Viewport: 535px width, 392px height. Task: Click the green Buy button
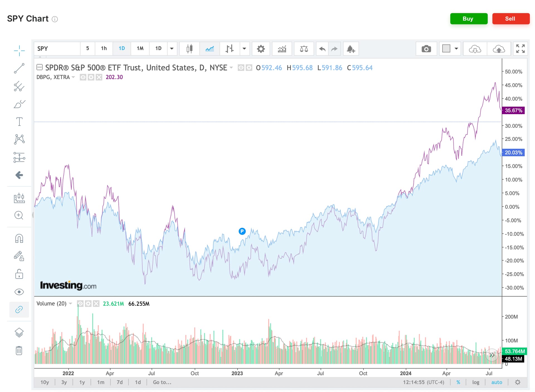(469, 19)
